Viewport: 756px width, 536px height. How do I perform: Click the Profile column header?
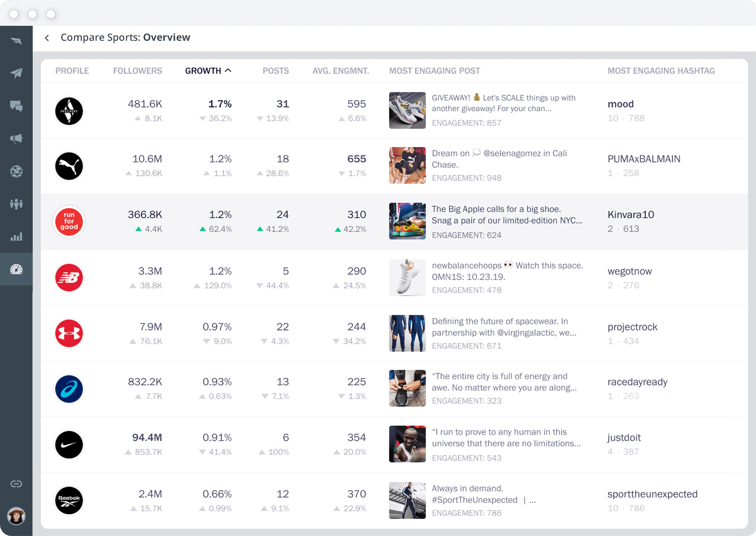(72, 71)
